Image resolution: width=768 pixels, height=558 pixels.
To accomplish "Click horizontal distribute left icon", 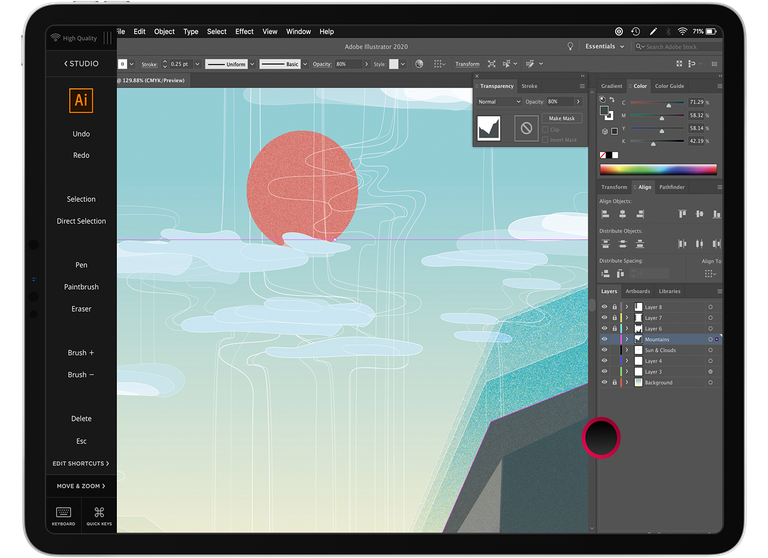I will (x=682, y=243).
